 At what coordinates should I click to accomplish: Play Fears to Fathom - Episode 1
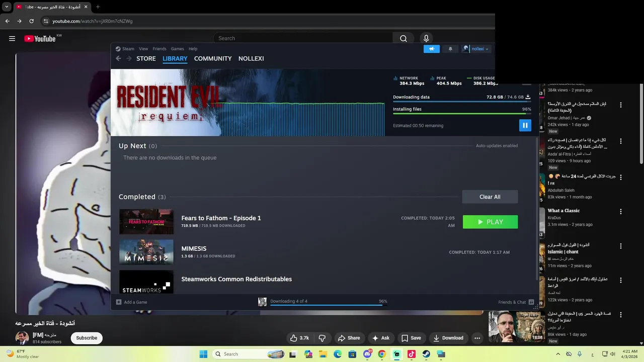pos(490,222)
